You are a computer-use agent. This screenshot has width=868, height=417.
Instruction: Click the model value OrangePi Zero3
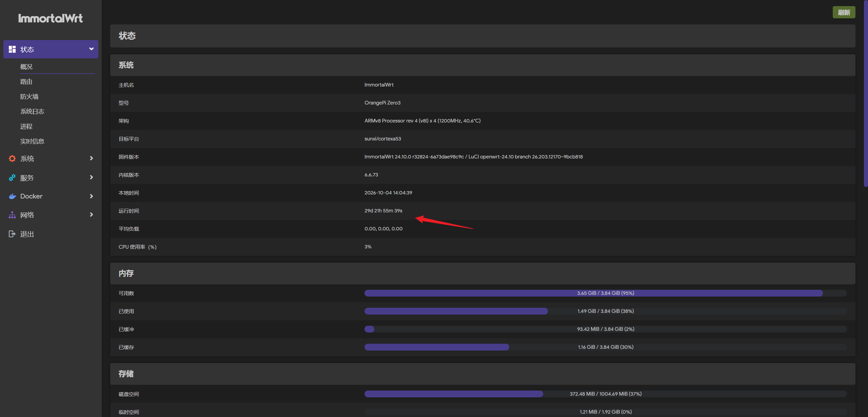[382, 103]
